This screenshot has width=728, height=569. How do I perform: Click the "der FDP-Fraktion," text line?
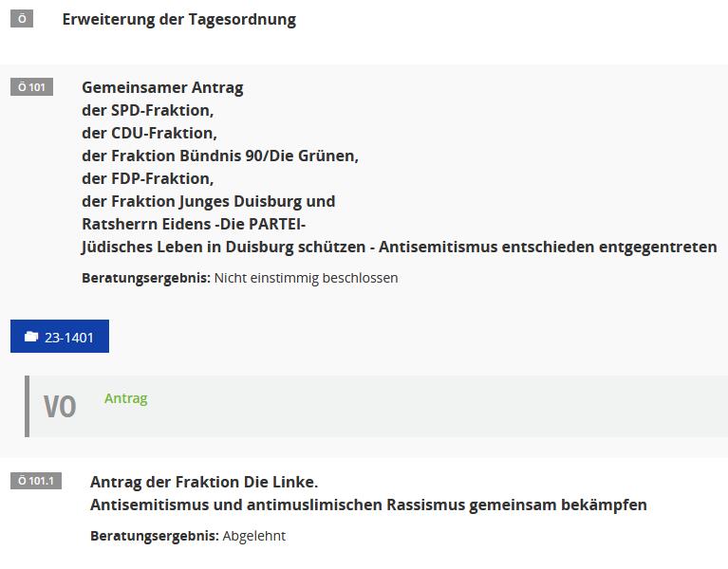147,178
